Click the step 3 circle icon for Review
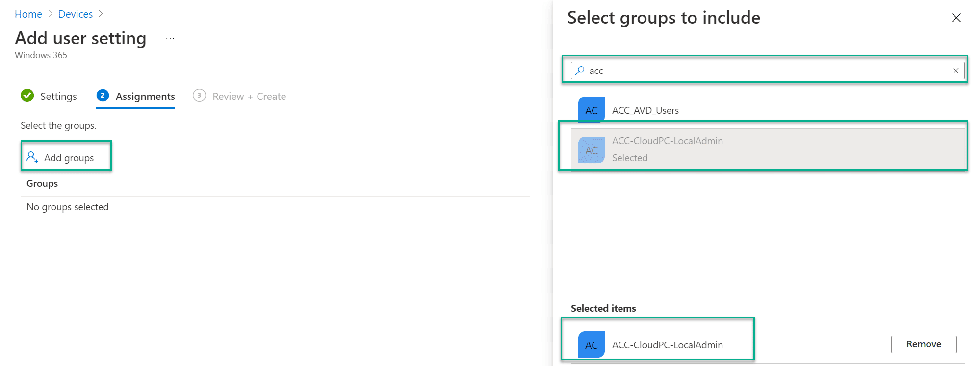The height and width of the screenshot is (366, 980). tap(199, 95)
